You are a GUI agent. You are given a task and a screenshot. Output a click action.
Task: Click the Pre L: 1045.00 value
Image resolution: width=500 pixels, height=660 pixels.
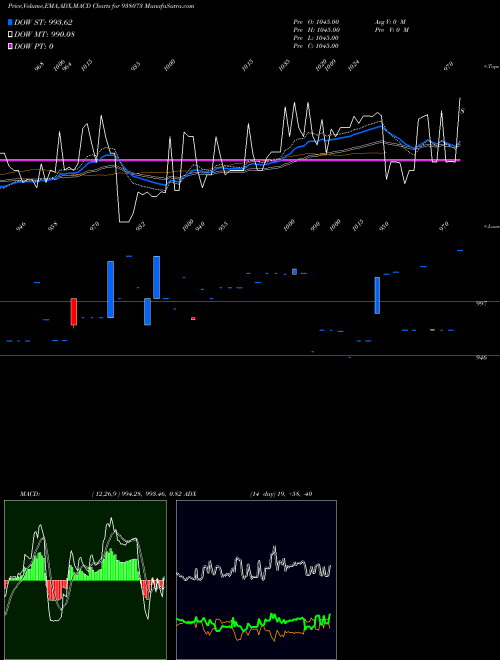click(316, 38)
